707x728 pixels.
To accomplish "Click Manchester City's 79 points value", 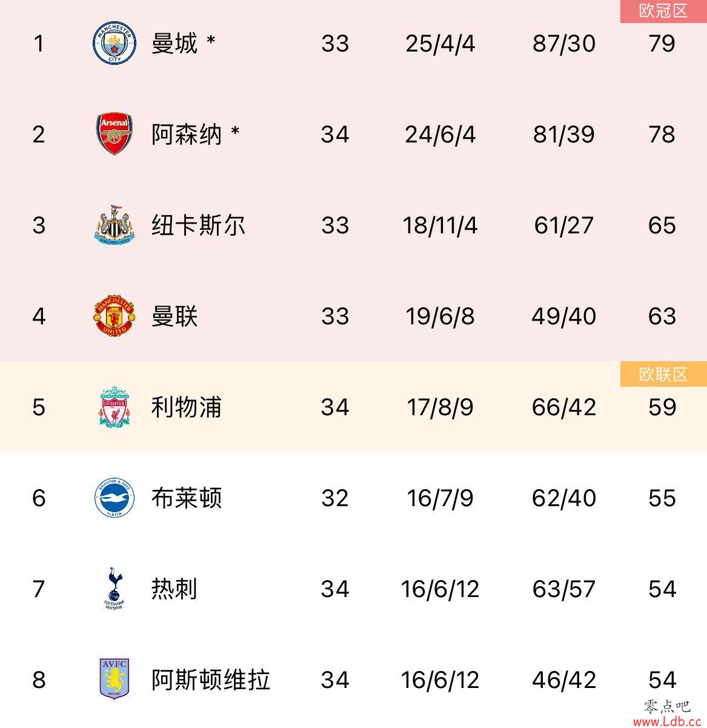I will [x=662, y=44].
